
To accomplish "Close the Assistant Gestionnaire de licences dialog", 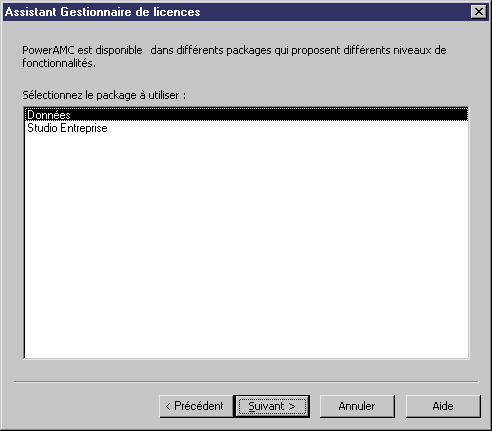I will pyautogui.click(x=479, y=12).
